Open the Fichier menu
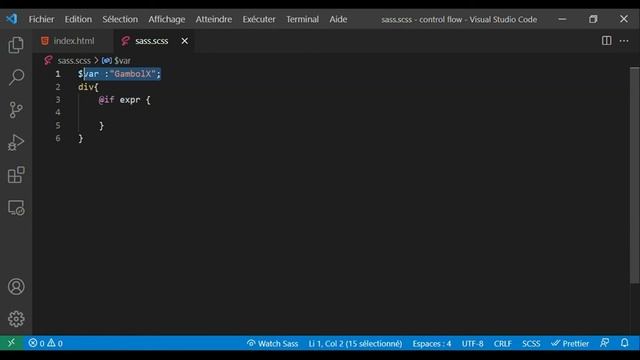The height and width of the screenshot is (360, 640). click(x=41, y=19)
